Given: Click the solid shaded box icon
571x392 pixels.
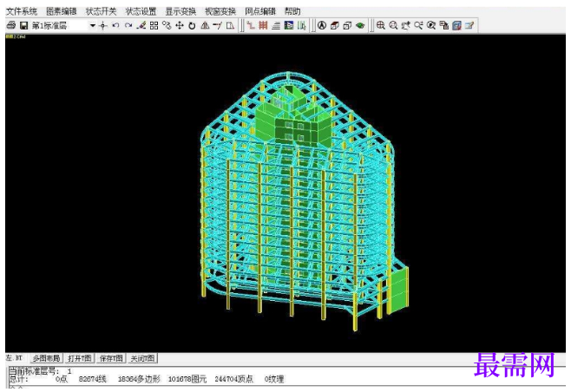Looking at the screenshot, I should (x=335, y=25).
